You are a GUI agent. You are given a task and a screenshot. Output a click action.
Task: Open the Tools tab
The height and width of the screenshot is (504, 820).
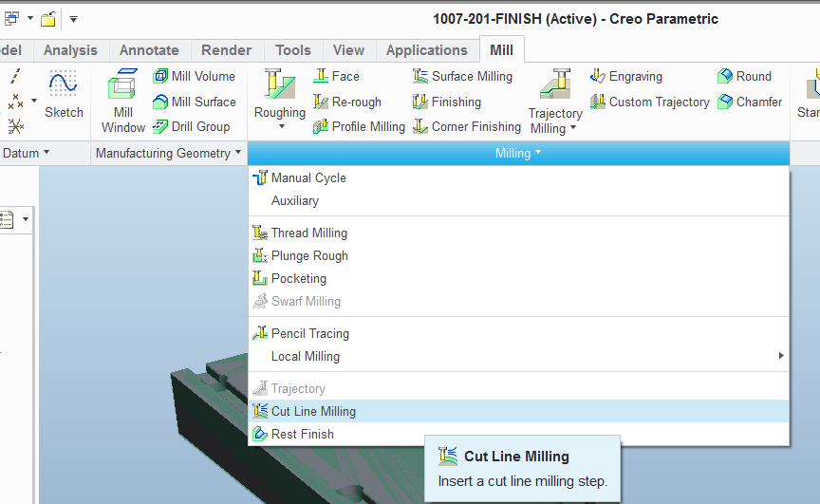(293, 50)
